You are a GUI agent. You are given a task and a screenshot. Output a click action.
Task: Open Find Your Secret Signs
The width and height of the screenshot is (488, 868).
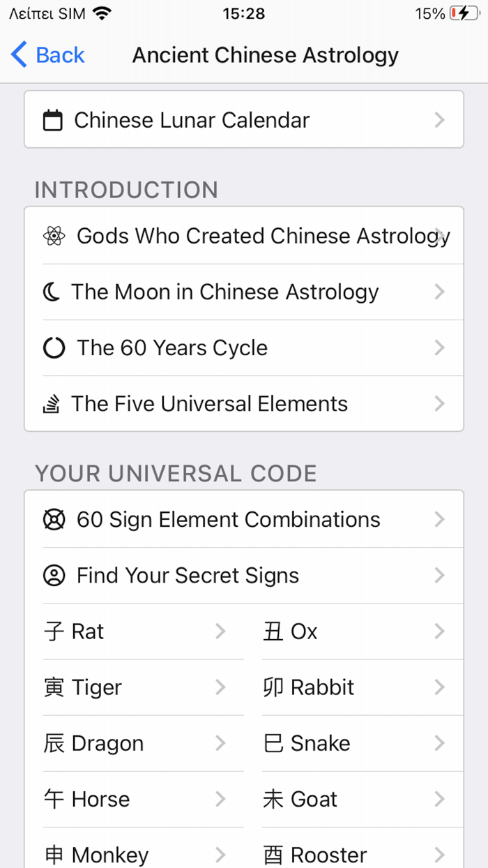(x=188, y=576)
